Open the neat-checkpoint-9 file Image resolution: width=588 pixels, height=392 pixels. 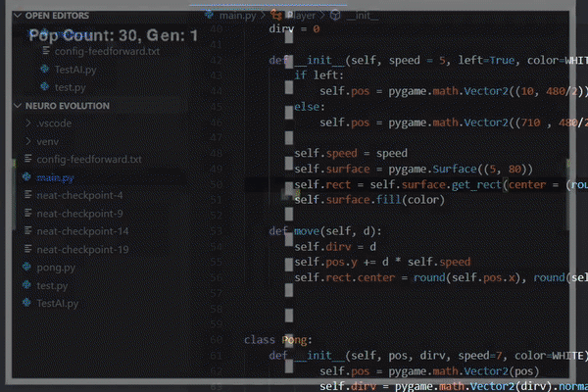pos(80,214)
